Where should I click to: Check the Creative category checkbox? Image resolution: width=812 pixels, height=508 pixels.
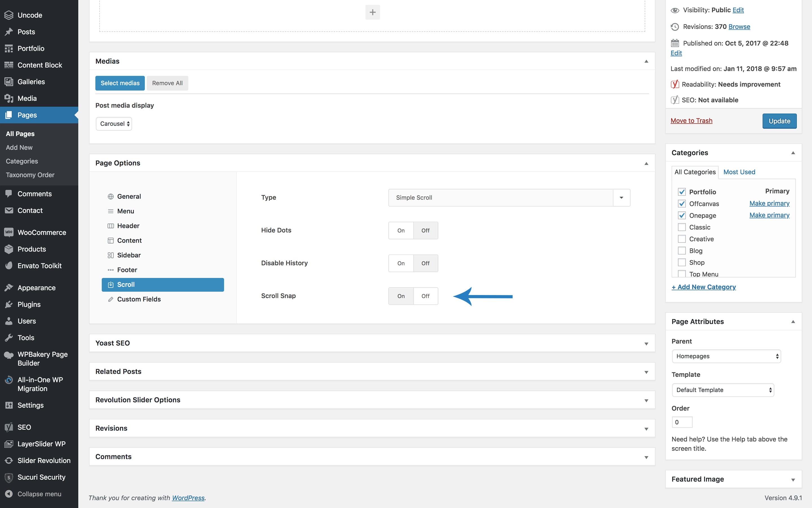pyautogui.click(x=682, y=239)
